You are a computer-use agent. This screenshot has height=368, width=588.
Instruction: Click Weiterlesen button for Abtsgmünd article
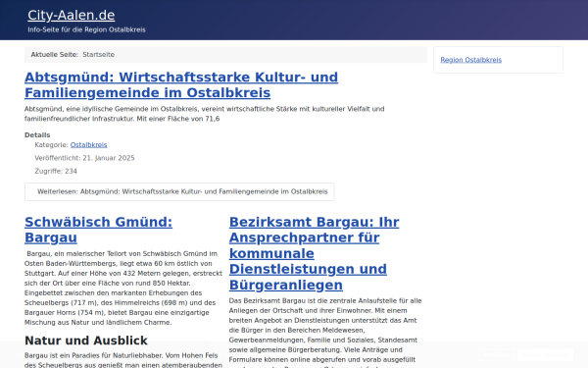pyautogui.click(x=179, y=192)
